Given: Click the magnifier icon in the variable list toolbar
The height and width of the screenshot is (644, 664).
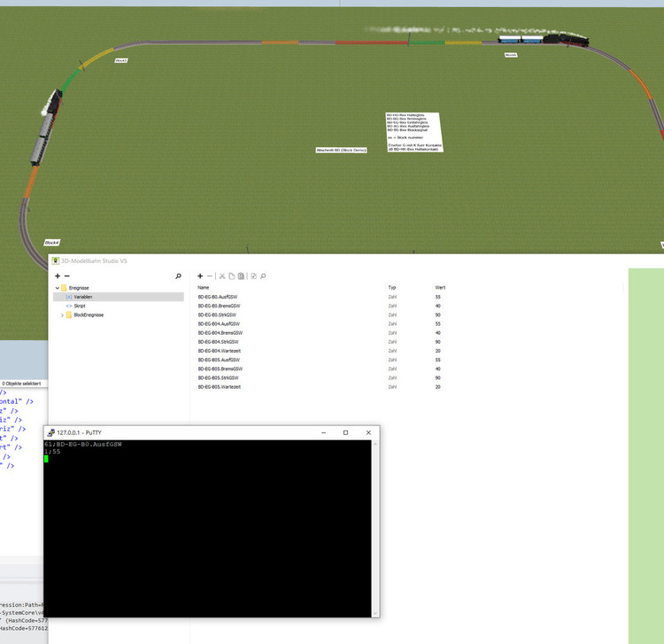Looking at the screenshot, I should pyautogui.click(x=263, y=275).
